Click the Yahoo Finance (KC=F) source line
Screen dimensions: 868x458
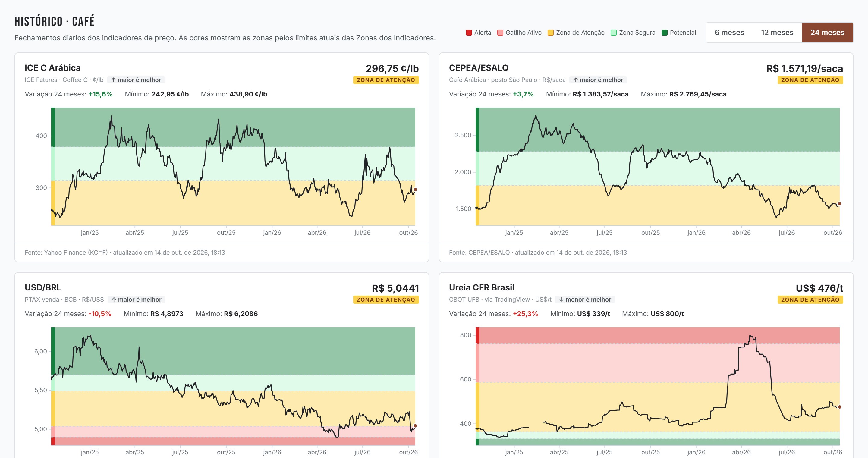125,252
